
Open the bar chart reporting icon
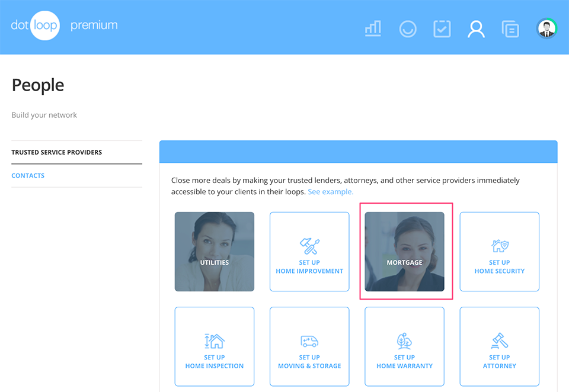click(373, 28)
